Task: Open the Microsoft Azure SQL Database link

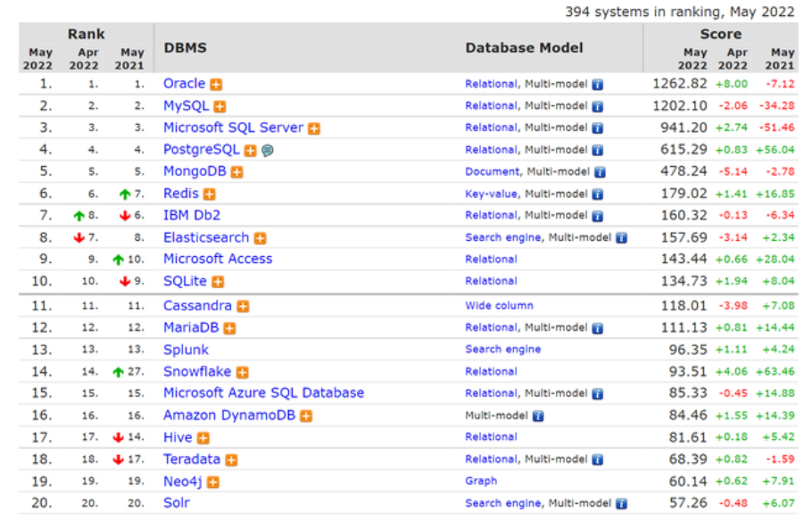Action: (x=263, y=393)
